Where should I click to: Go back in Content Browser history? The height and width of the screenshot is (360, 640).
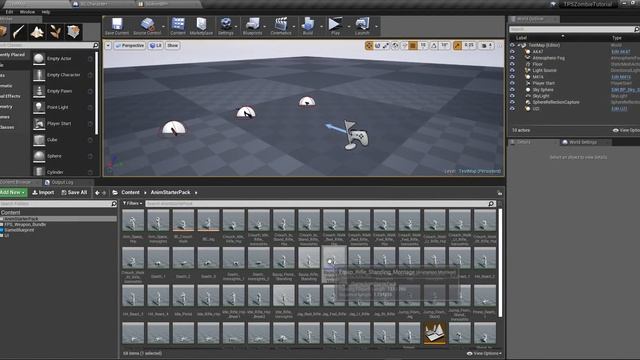point(97,193)
